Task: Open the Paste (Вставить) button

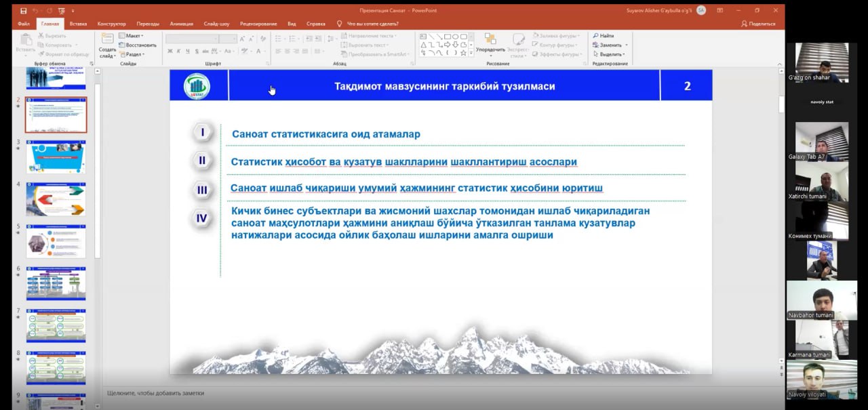Action: [x=26, y=43]
